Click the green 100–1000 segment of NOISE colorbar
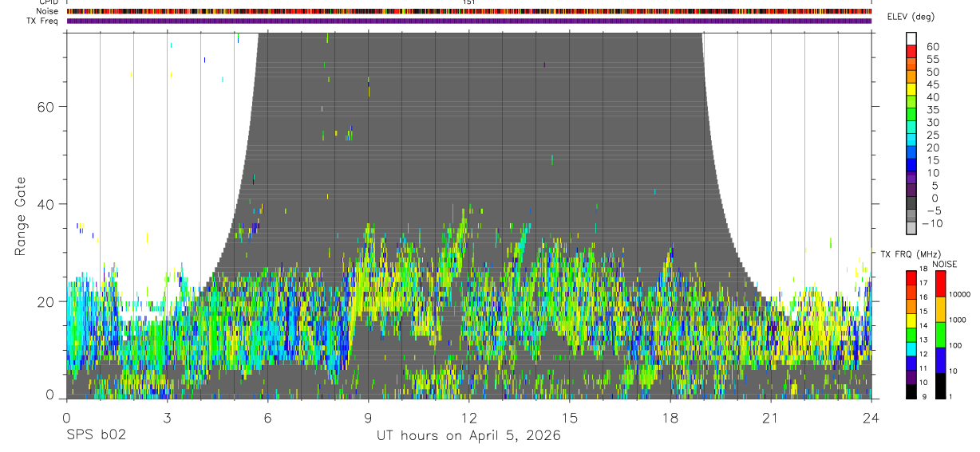 point(941,334)
